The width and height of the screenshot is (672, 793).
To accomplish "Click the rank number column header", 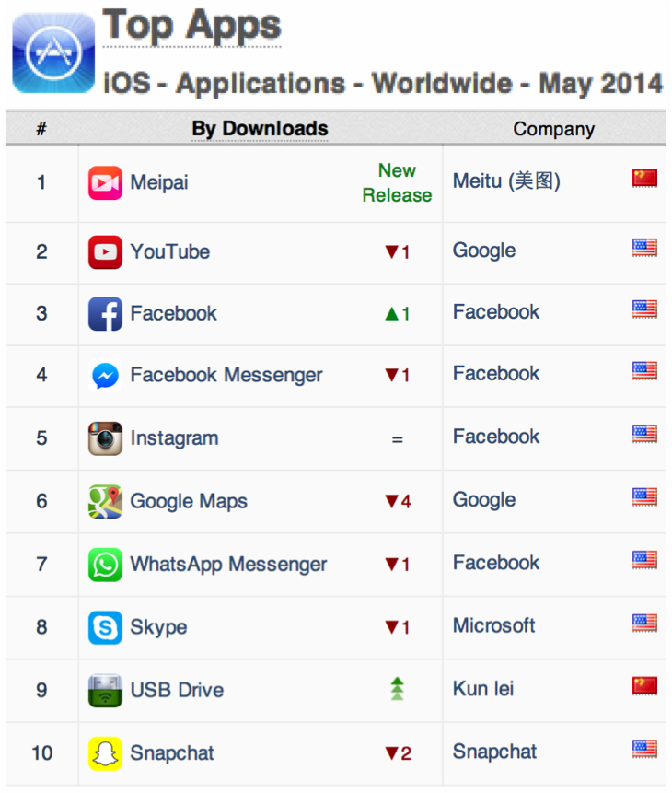I will [41, 129].
